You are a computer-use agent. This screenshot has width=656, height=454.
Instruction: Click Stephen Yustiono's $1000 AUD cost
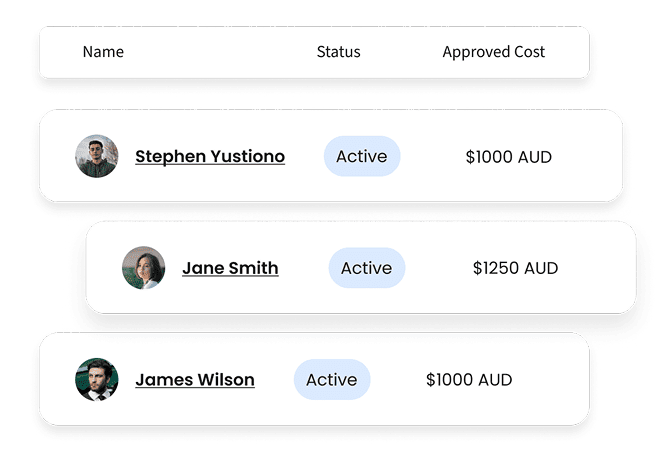(509, 157)
